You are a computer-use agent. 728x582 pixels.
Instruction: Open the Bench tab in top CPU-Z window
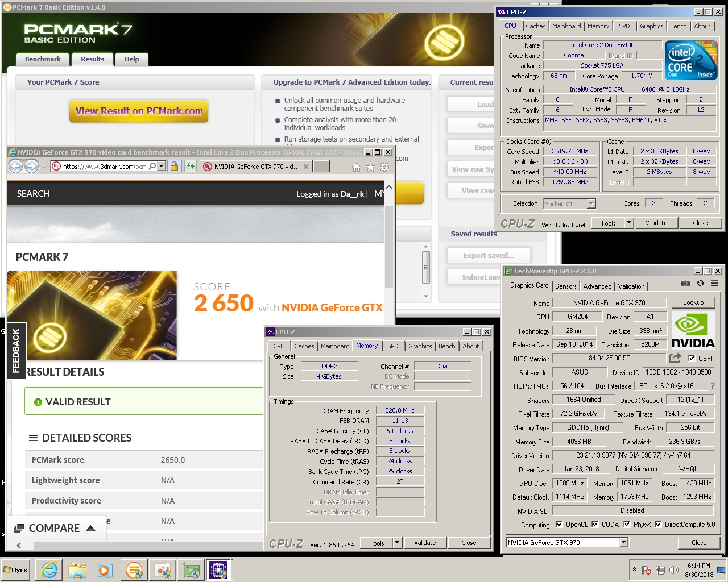678,26
